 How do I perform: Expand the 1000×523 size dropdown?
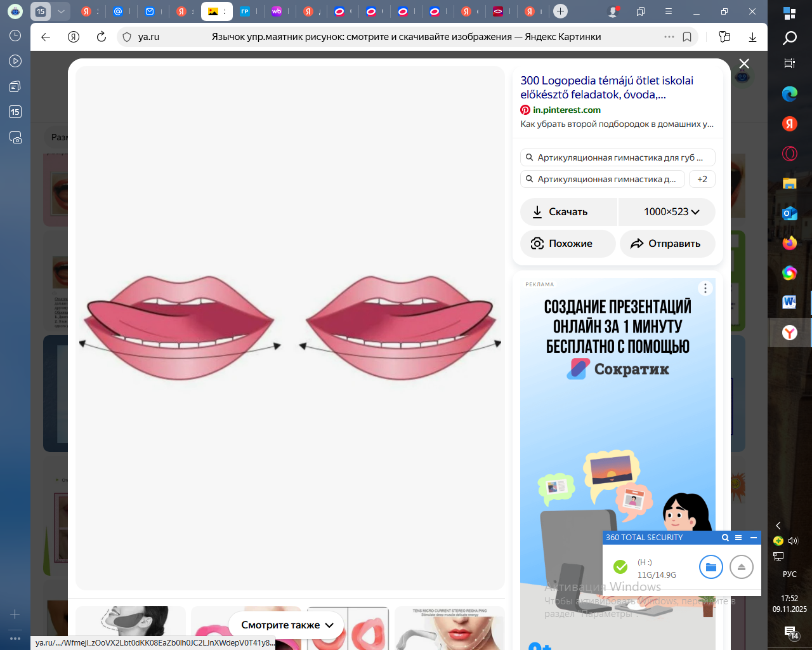coord(671,212)
